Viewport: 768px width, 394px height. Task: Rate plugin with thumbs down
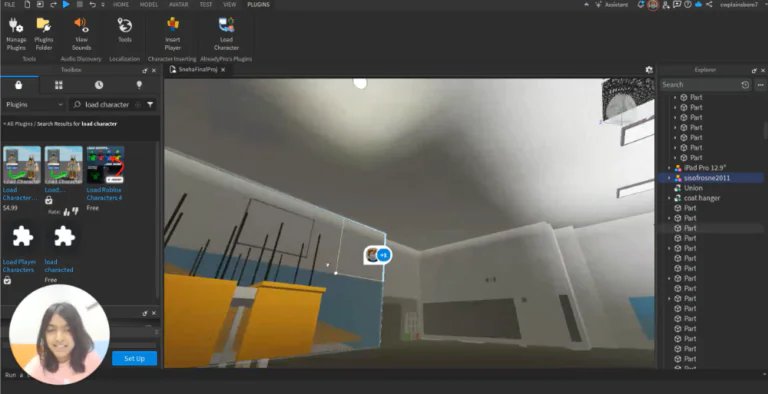(75, 211)
